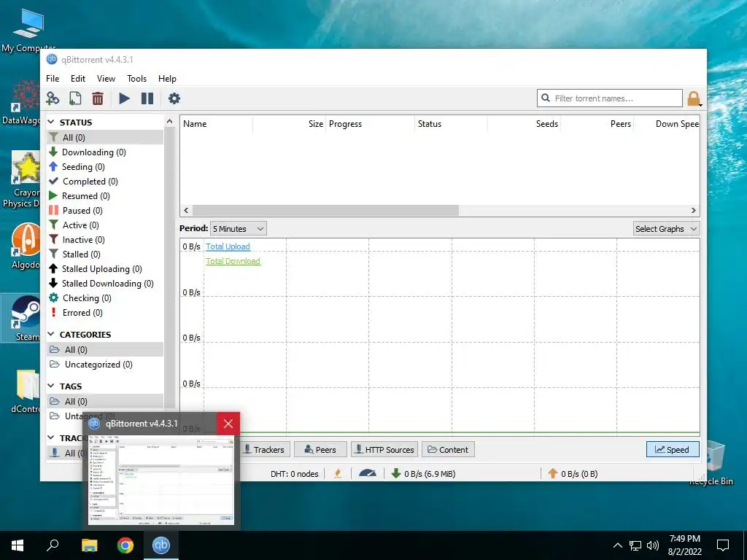Collapse the TAGS section
Image resolution: width=747 pixels, height=560 pixels.
[x=51, y=386]
